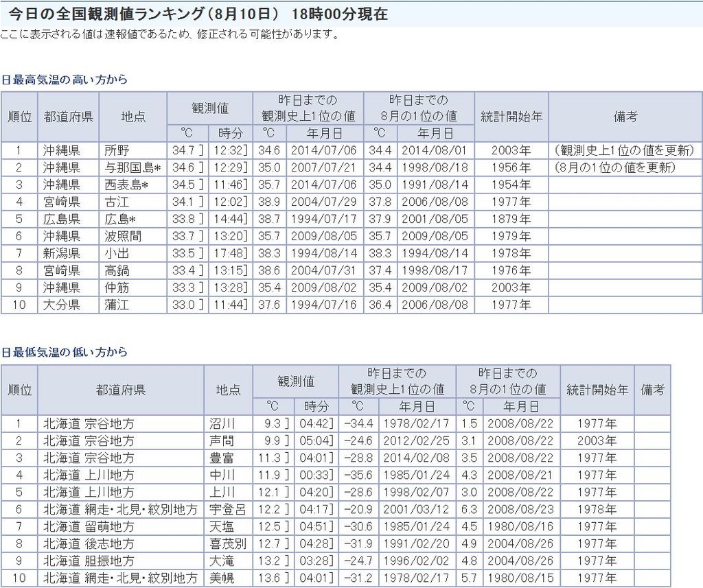Select the (観測史上1位の値を更新) remark cell
The width and height of the screenshot is (703, 588).
coord(625,150)
